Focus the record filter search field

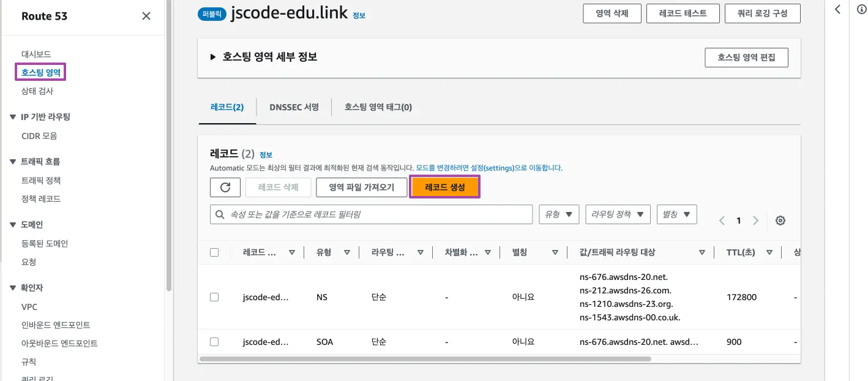click(x=371, y=214)
